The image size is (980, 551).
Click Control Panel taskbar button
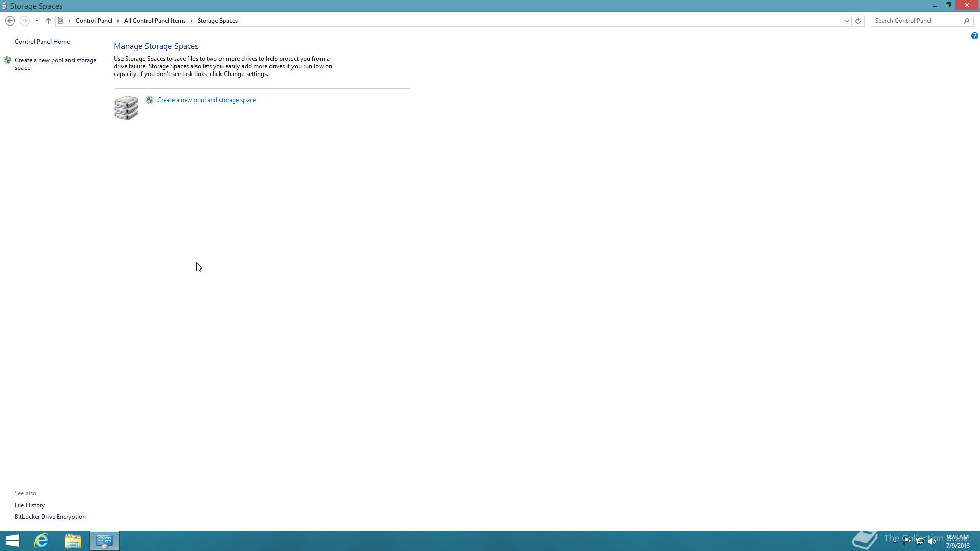(105, 541)
